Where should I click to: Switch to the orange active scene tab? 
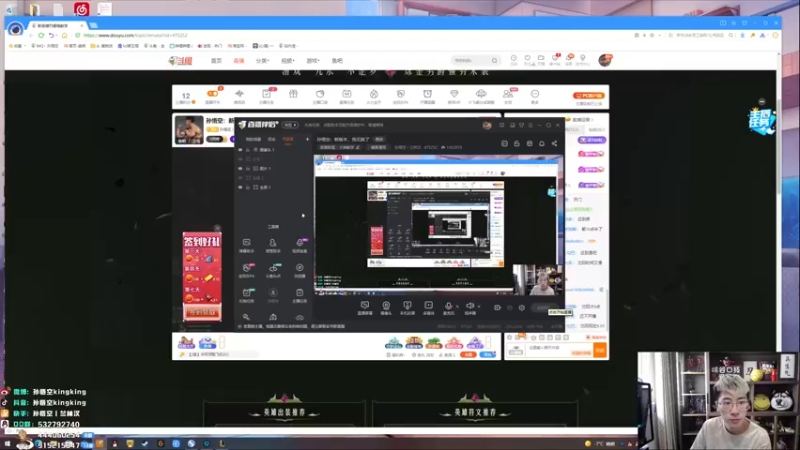coord(288,139)
